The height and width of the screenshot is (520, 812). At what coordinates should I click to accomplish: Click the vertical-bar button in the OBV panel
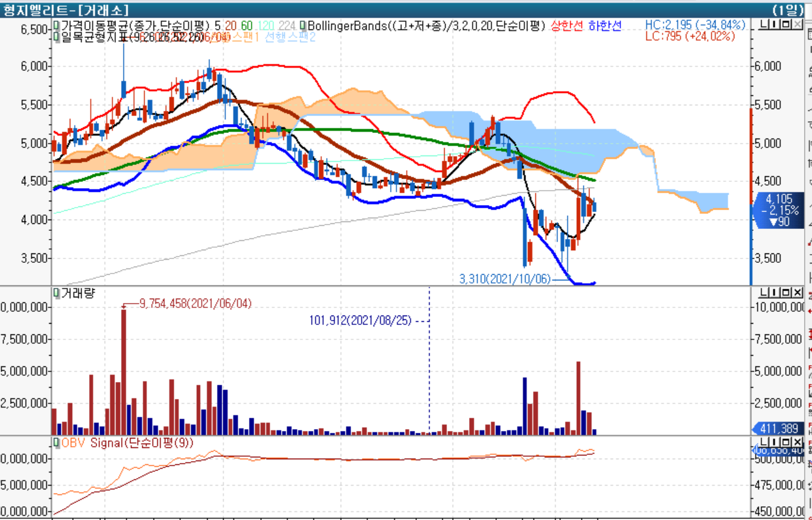pyautogui.click(x=774, y=442)
